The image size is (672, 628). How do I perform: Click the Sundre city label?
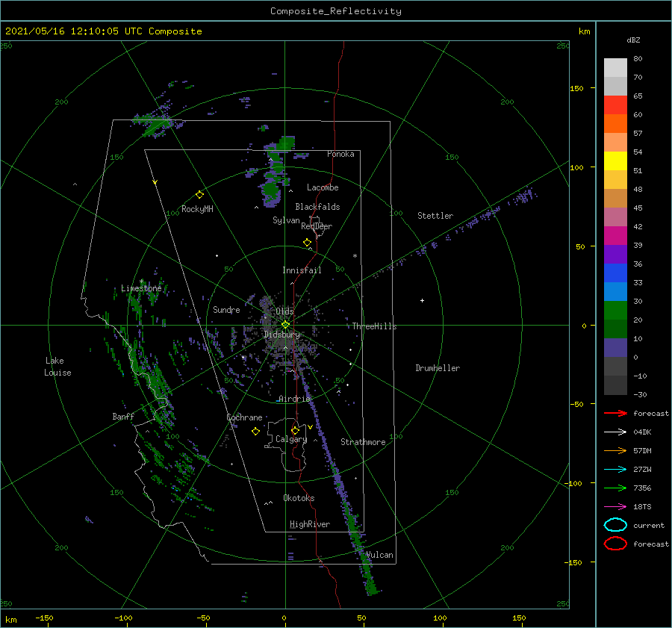pos(226,310)
